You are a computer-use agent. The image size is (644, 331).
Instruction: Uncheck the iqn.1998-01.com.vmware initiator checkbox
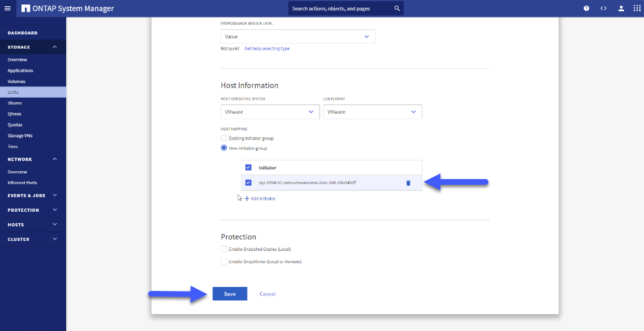248,182
